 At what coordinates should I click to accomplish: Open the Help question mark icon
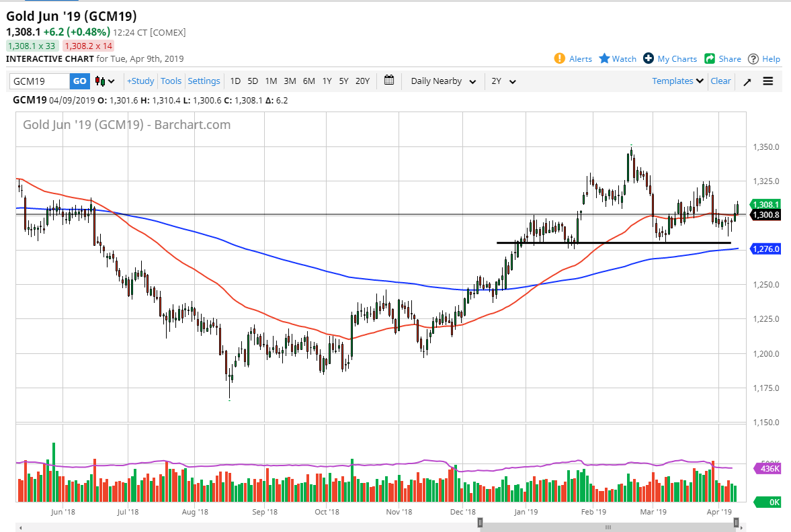point(753,58)
